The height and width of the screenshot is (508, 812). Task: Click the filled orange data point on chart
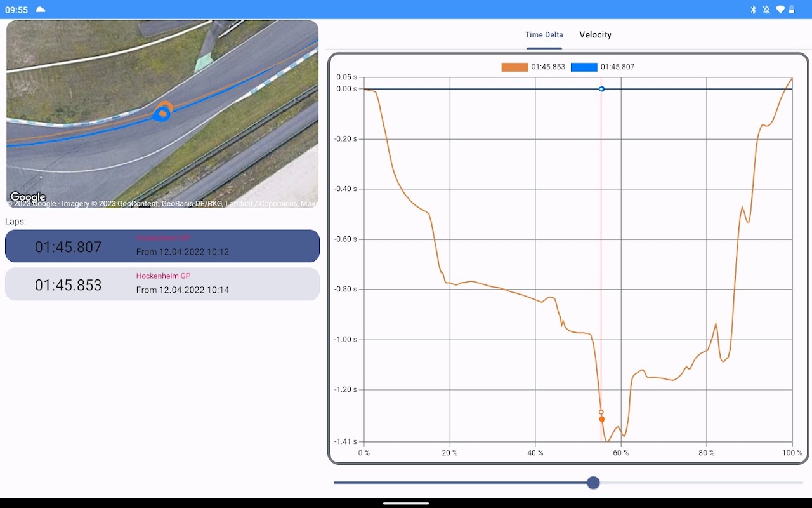tap(601, 419)
